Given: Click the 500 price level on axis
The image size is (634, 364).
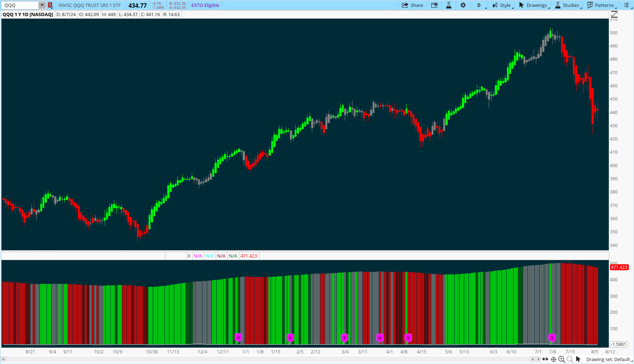Looking at the screenshot, I should pos(614,33).
